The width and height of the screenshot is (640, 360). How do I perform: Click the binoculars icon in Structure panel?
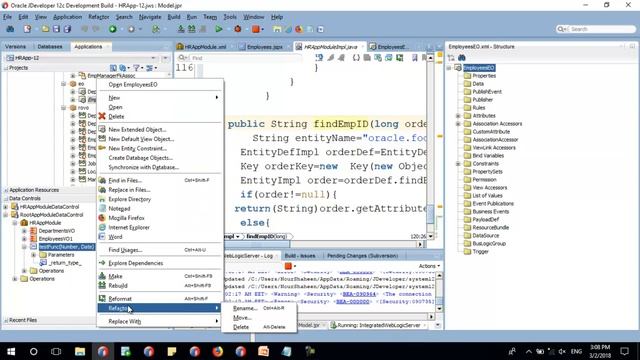coord(462,58)
